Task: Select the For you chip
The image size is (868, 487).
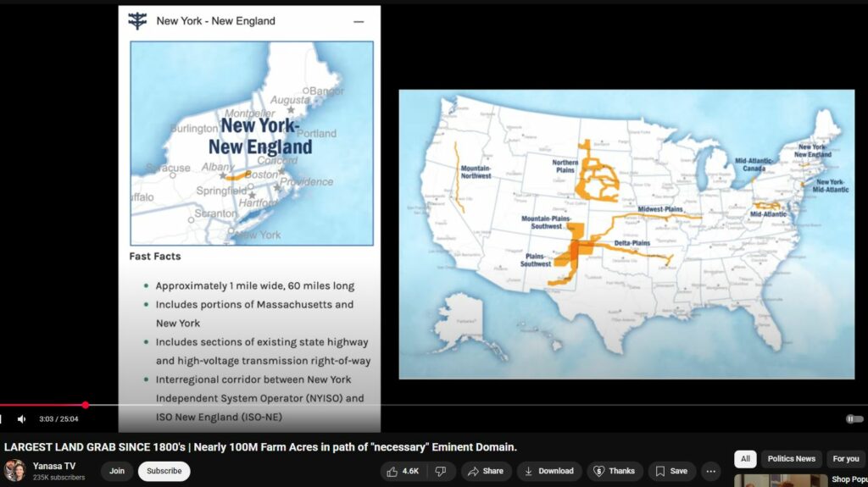Action: (845, 459)
